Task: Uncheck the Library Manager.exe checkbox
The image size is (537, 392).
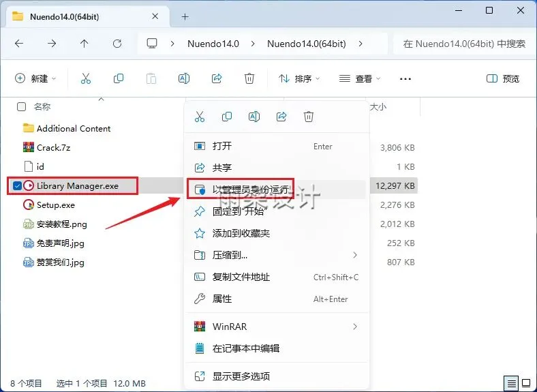Action: tap(17, 185)
